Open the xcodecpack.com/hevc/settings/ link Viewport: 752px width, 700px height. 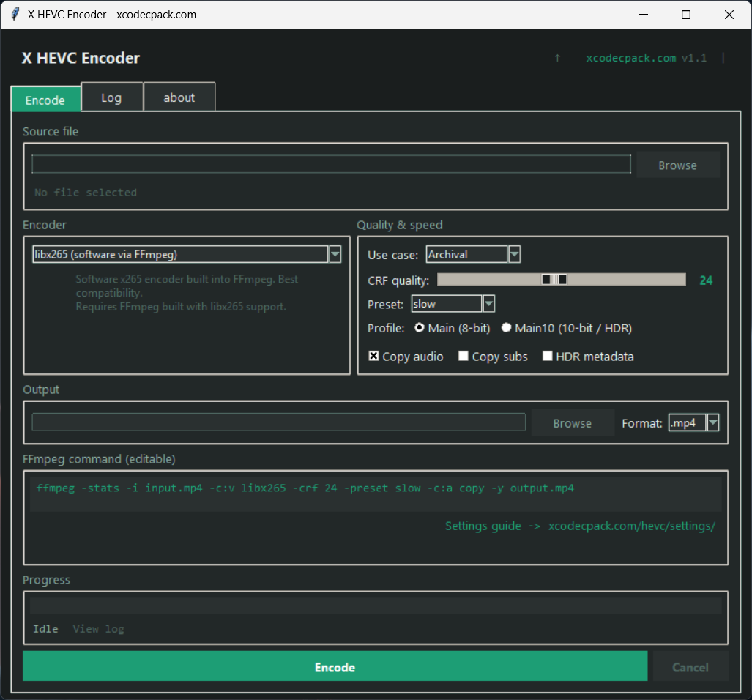coord(632,526)
